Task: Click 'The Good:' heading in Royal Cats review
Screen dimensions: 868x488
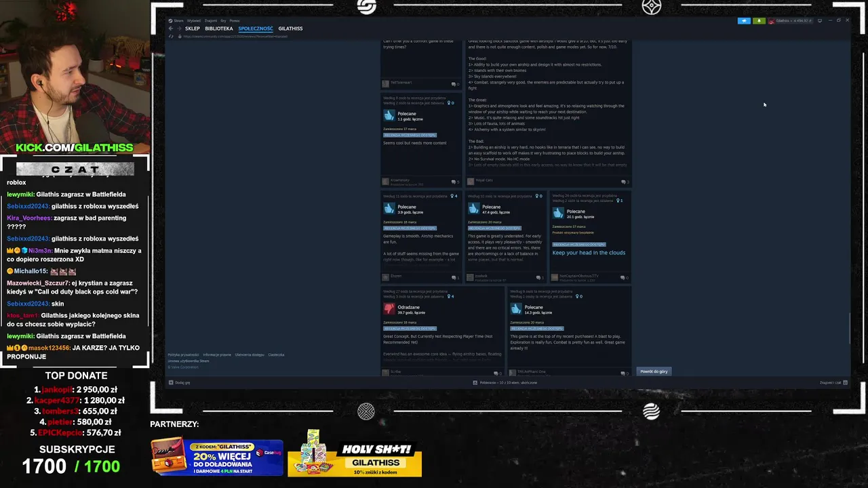Action: (477, 59)
